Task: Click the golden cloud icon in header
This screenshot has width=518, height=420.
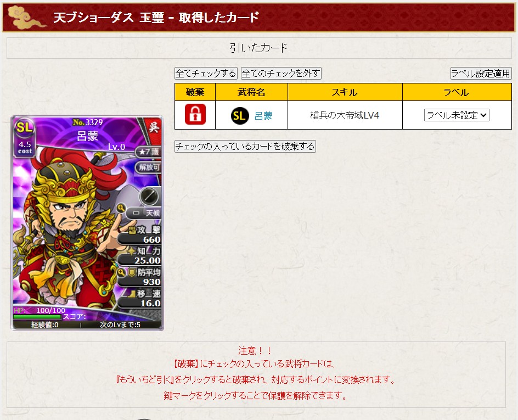Action: tap(26, 17)
